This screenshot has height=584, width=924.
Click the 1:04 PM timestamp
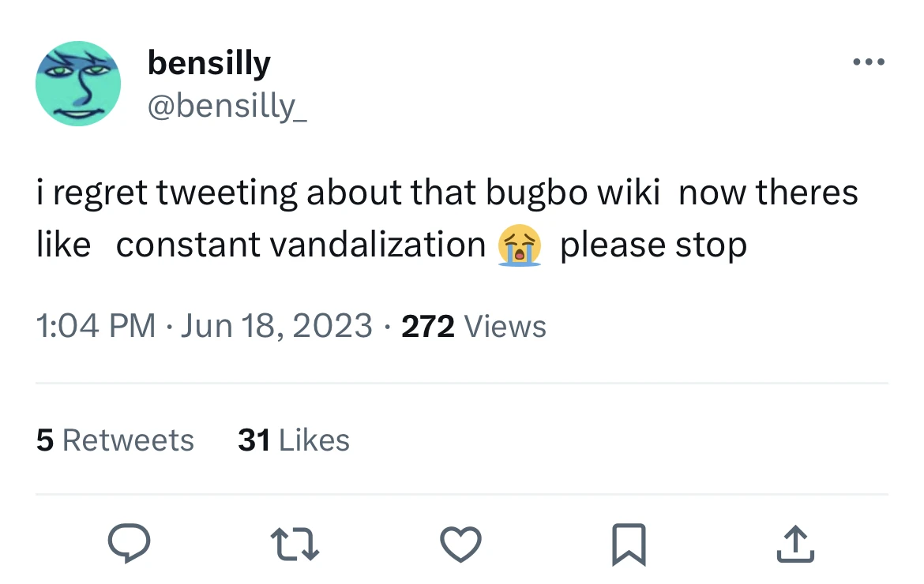point(96,326)
